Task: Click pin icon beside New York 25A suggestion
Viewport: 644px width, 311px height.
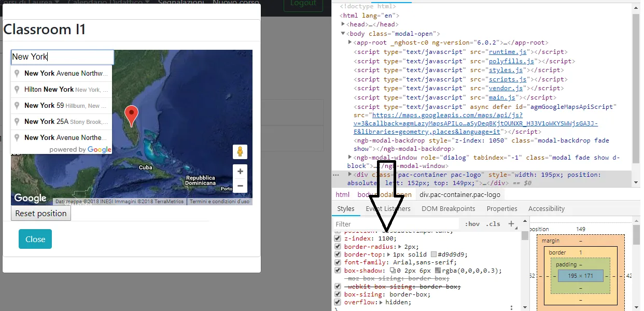Action: (x=17, y=122)
